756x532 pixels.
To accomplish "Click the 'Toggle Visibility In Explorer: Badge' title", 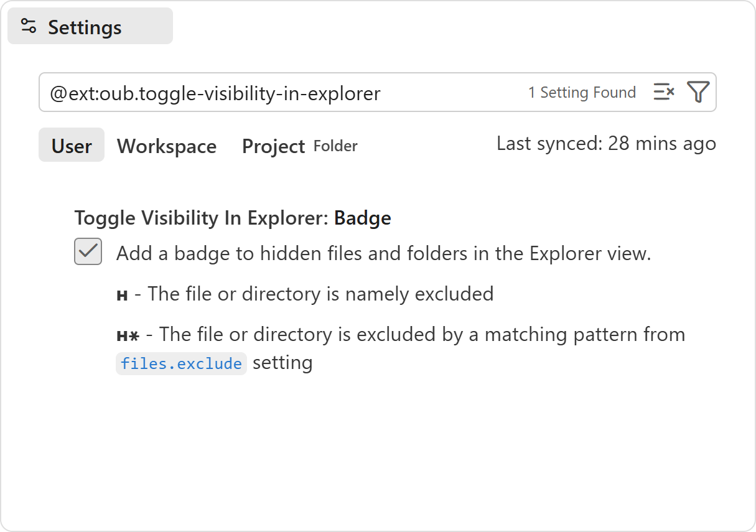I will (233, 218).
